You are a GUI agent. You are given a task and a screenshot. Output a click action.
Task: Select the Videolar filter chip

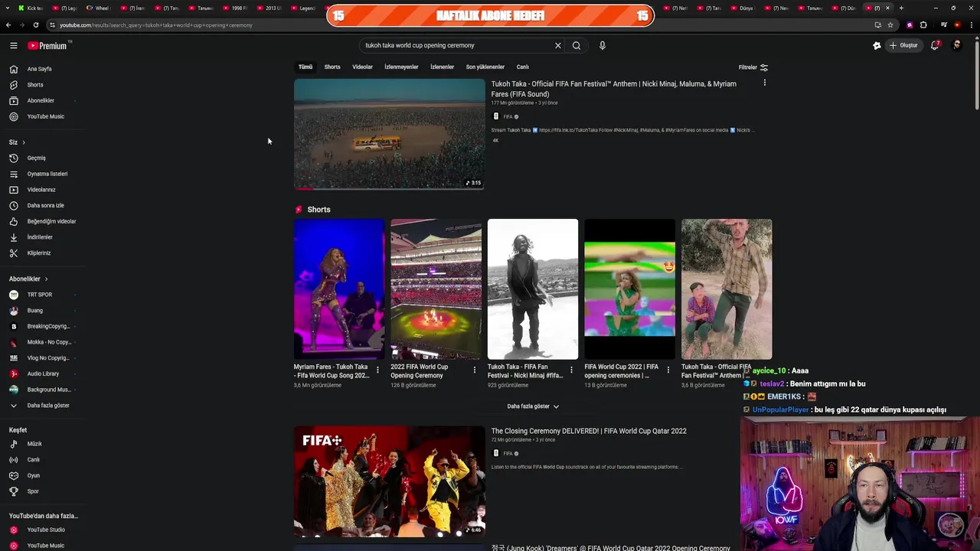pos(362,67)
